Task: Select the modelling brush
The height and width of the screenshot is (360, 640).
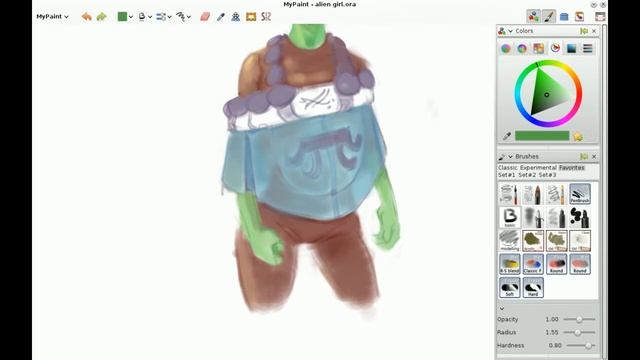Action: click(509, 240)
